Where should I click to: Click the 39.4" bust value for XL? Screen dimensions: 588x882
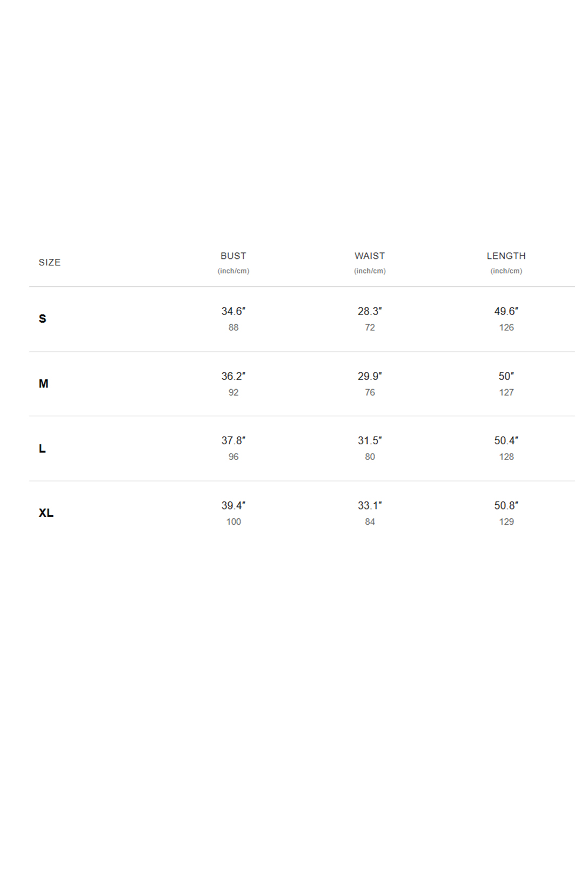pyautogui.click(x=233, y=505)
